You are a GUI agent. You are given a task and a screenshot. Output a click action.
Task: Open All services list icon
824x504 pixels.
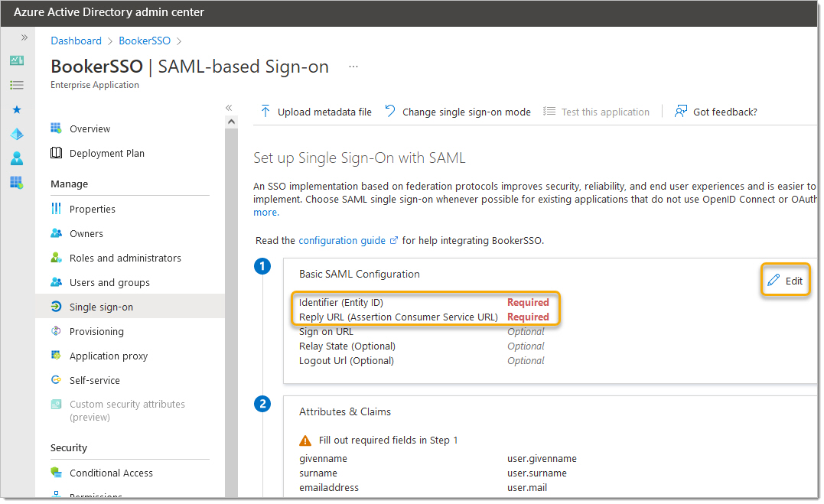pyautogui.click(x=17, y=85)
